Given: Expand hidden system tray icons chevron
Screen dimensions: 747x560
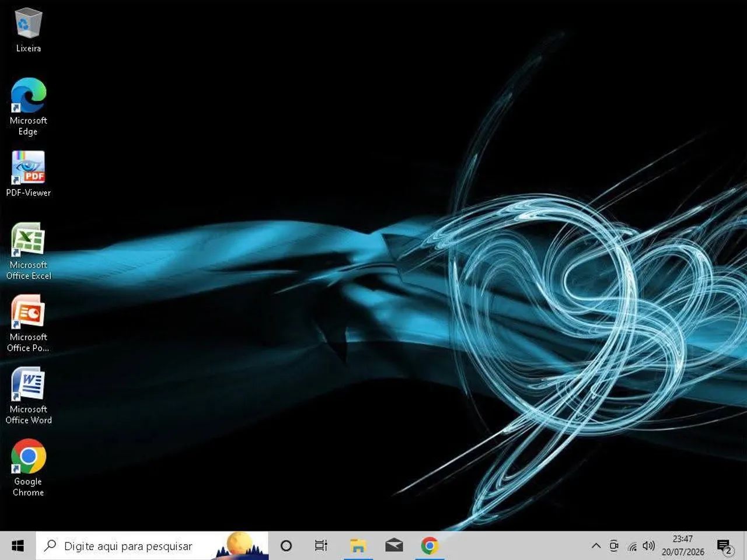Looking at the screenshot, I should pyautogui.click(x=596, y=546).
